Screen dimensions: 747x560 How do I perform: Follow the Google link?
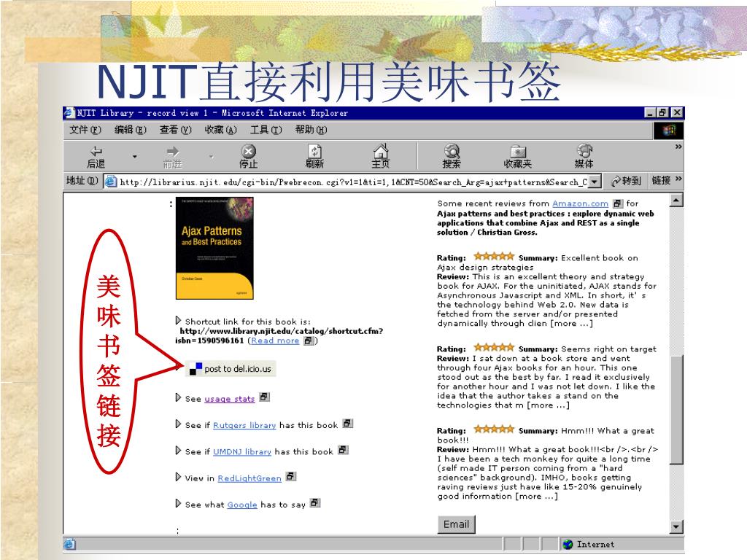[x=242, y=505]
